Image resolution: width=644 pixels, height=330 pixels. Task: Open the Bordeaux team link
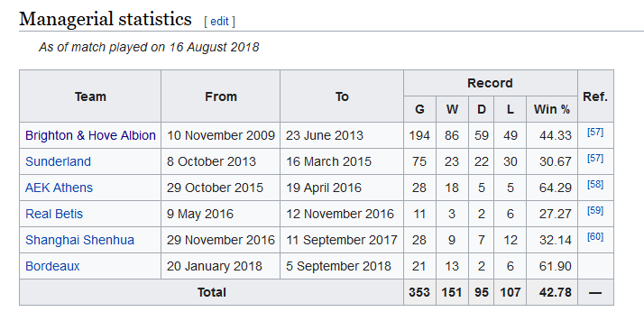coord(52,266)
